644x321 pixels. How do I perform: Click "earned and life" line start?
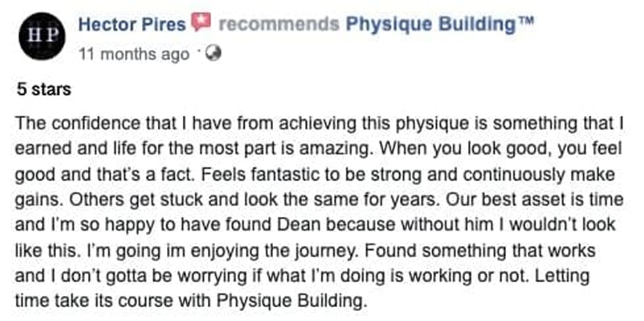[x=63, y=149]
